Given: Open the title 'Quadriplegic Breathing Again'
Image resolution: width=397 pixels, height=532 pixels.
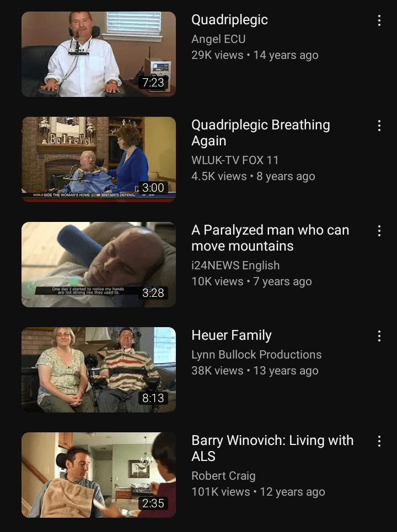Looking at the screenshot, I should coord(260,133).
